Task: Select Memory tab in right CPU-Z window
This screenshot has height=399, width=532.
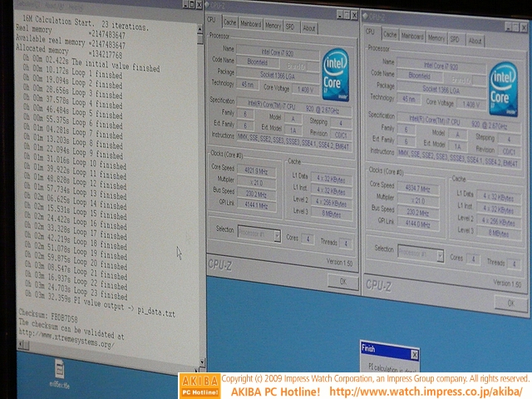Action: 436,38
